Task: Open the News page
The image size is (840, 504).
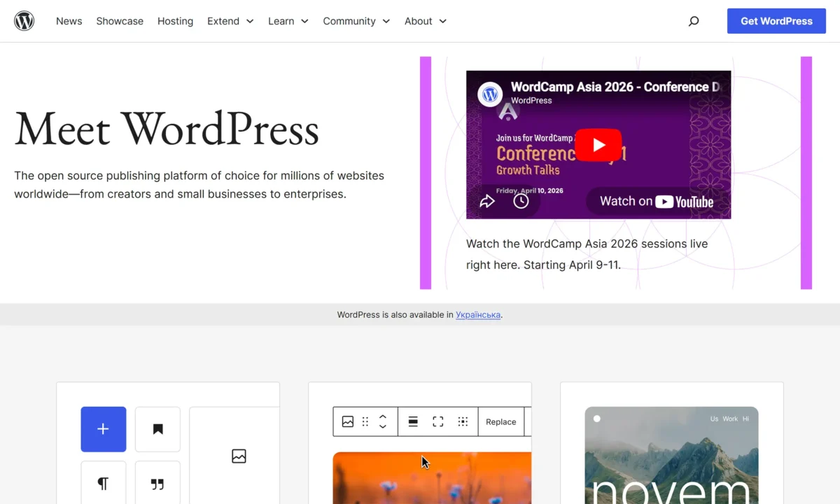Action: tap(69, 21)
